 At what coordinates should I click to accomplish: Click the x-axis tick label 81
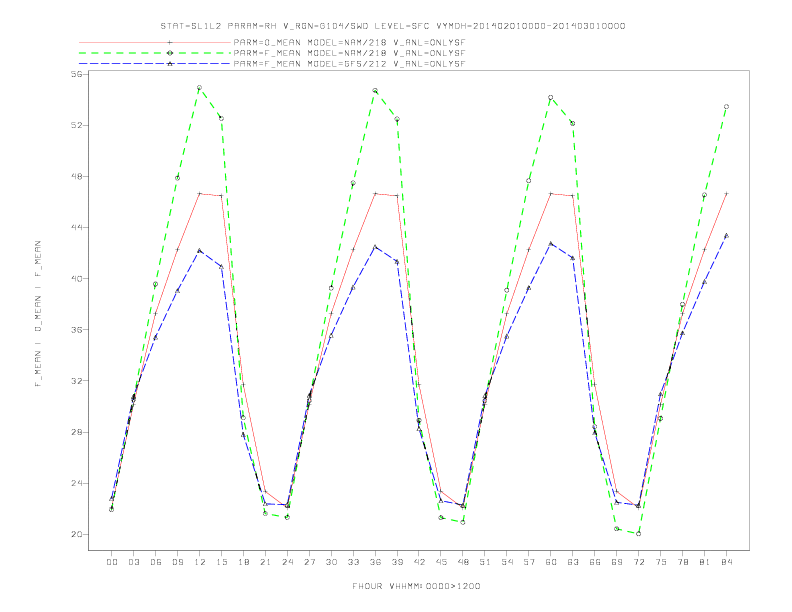pyautogui.click(x=705, y=562)
